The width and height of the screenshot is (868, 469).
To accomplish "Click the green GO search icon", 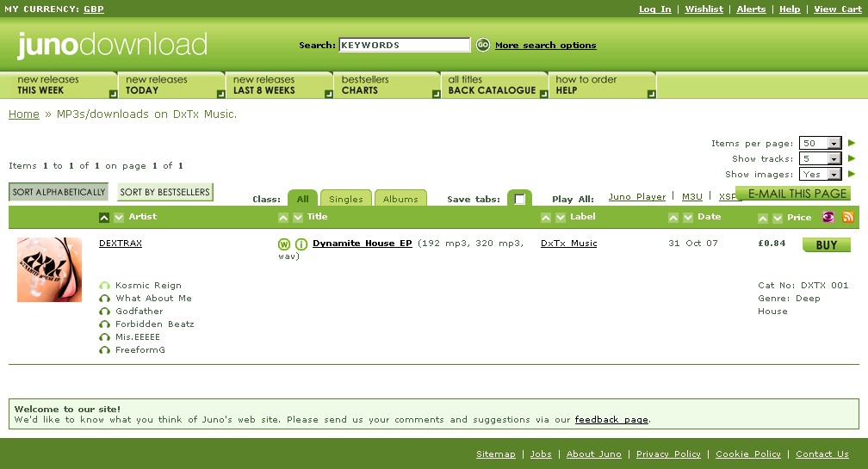I will point(483,45).
